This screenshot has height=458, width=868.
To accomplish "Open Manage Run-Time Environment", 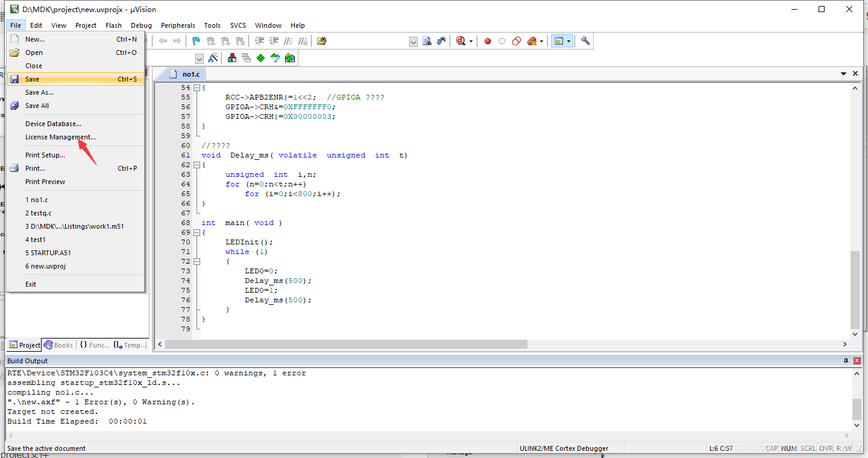I will coord(261,58).
